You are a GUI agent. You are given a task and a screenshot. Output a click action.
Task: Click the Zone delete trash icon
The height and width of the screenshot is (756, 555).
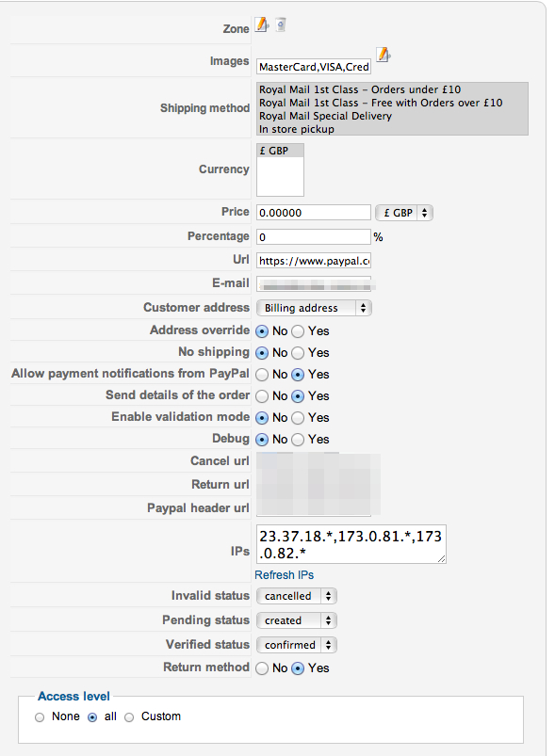click(281, 24)
